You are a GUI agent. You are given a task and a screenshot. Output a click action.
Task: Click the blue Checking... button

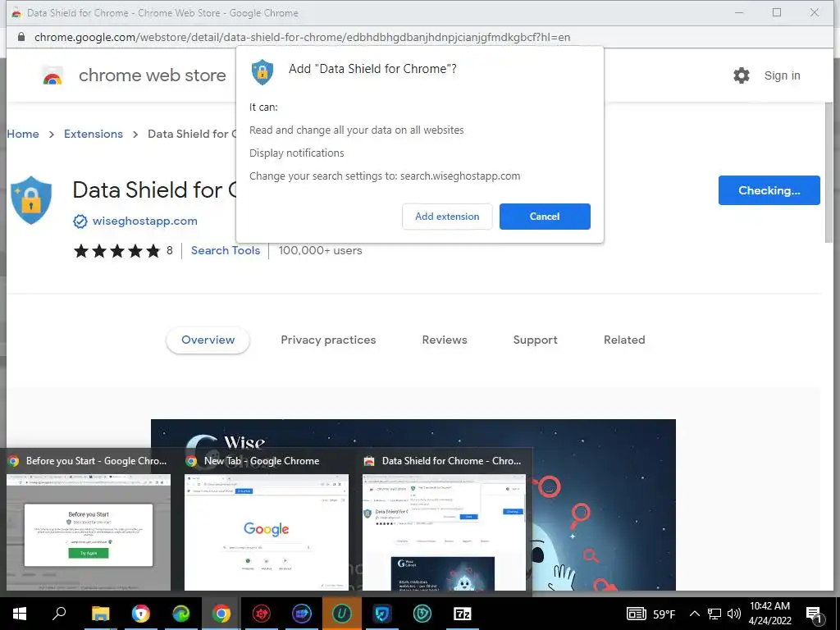click(769, 190)
